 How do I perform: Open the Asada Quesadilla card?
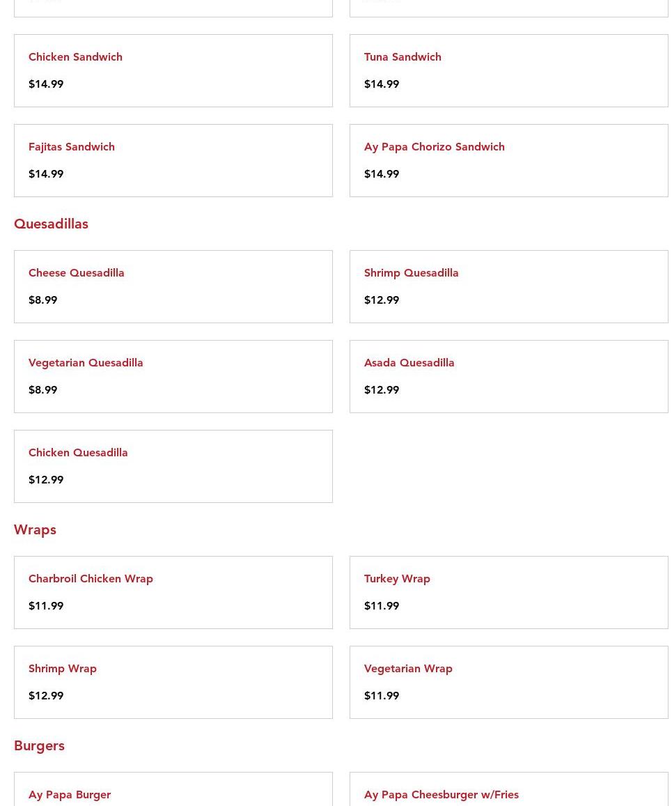pyautogui.click(x=508, y=376)
